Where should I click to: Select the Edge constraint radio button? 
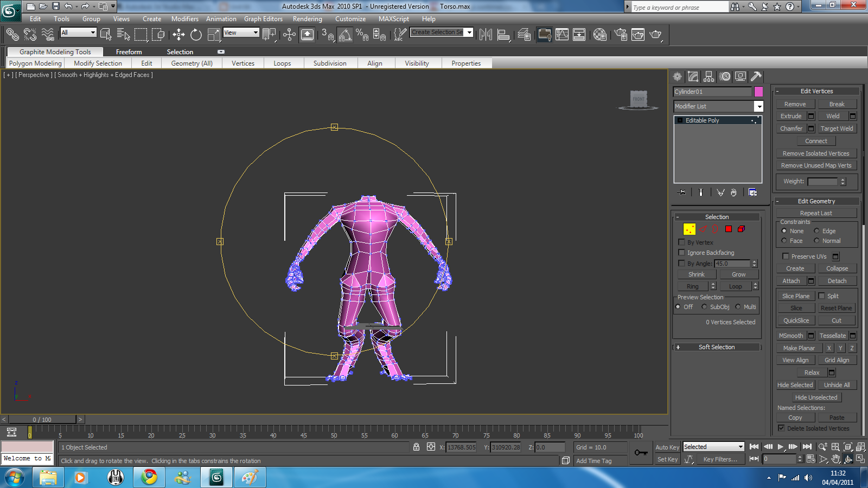click(816, 231)
